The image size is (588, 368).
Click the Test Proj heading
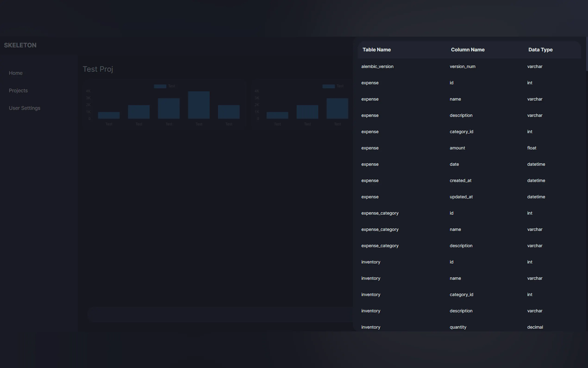click(98, 69)
